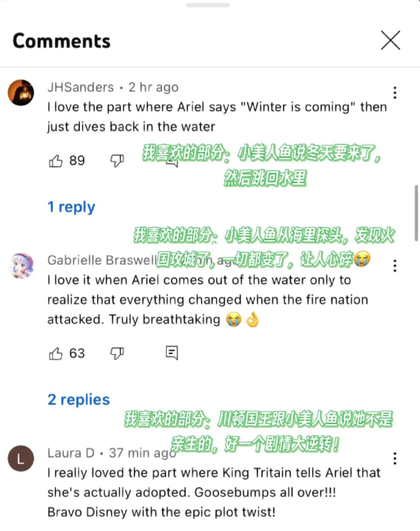Click the 89 likes count
Image resolution: width=420 pixels, height=531 pixels.
click(x=77, y=161)
